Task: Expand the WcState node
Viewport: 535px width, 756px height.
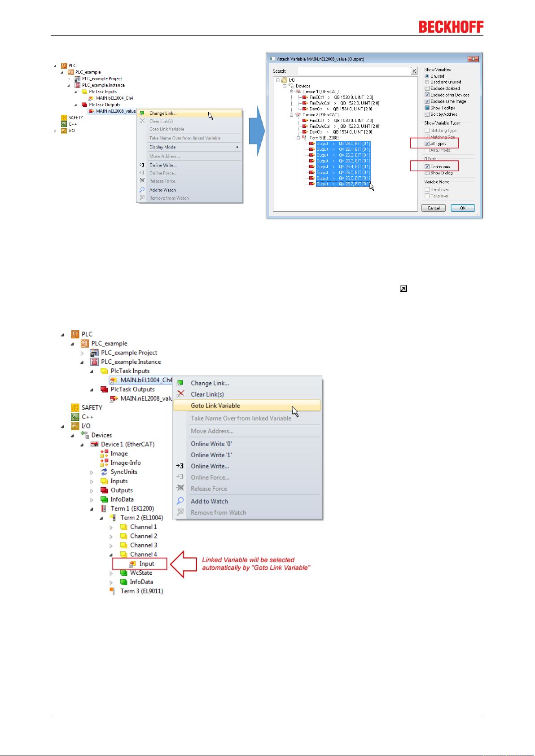Action: [111, 573]
